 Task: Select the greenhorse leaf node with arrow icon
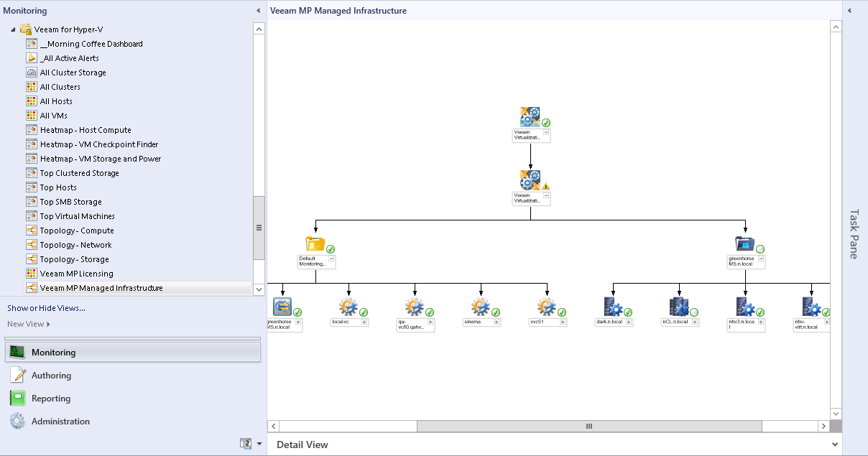click(282, 307)
